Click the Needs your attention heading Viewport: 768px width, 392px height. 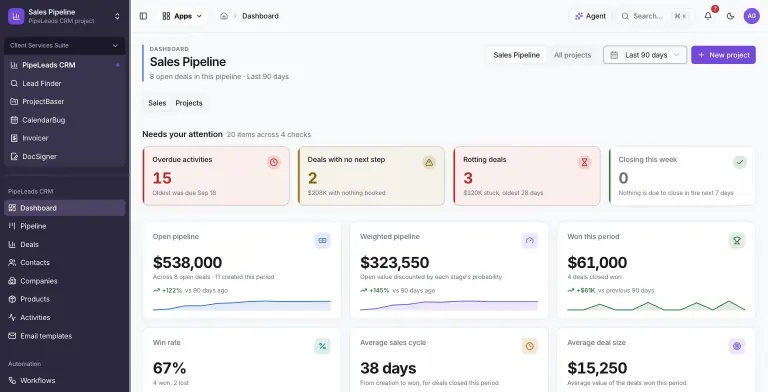(x=182, y=134)
